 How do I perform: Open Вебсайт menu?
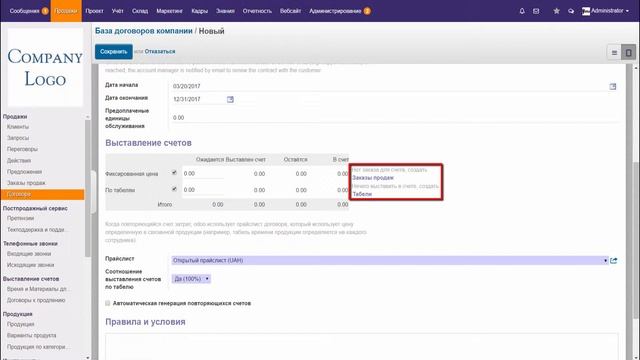tap(290, 11)
